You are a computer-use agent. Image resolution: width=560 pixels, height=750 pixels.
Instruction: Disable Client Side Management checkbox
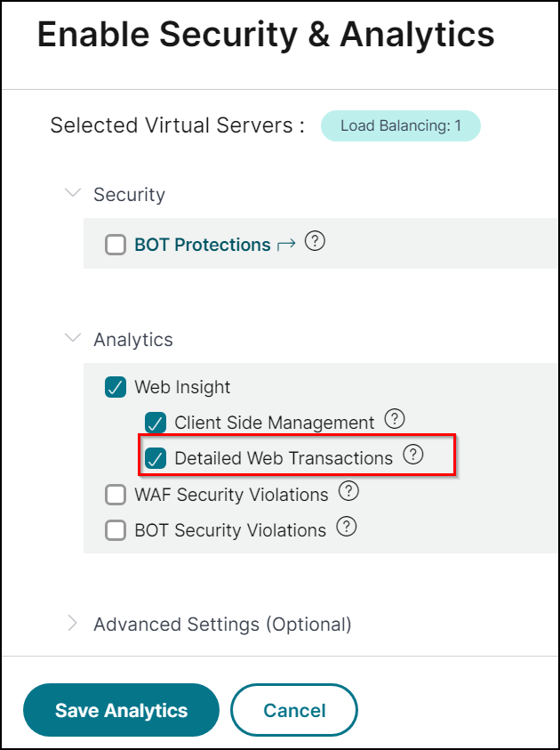click(x=156, y=423)
